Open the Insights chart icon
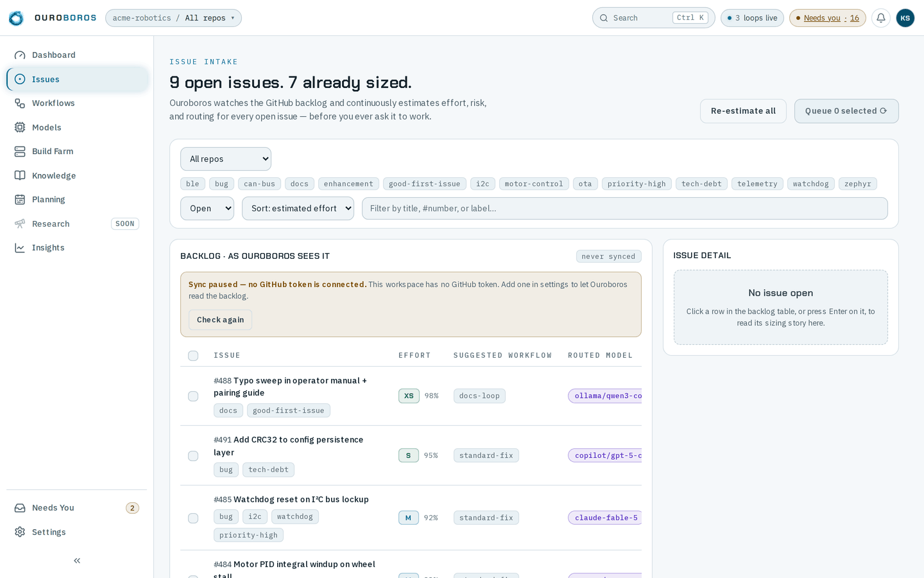The width and height of the screenshot is (924, 578). click(20, 248)
